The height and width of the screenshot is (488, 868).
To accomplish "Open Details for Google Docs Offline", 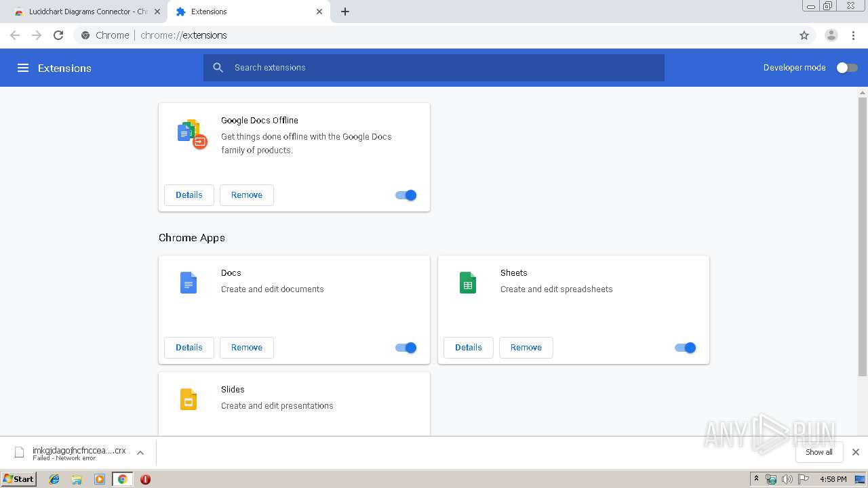I will coord(189,195).
